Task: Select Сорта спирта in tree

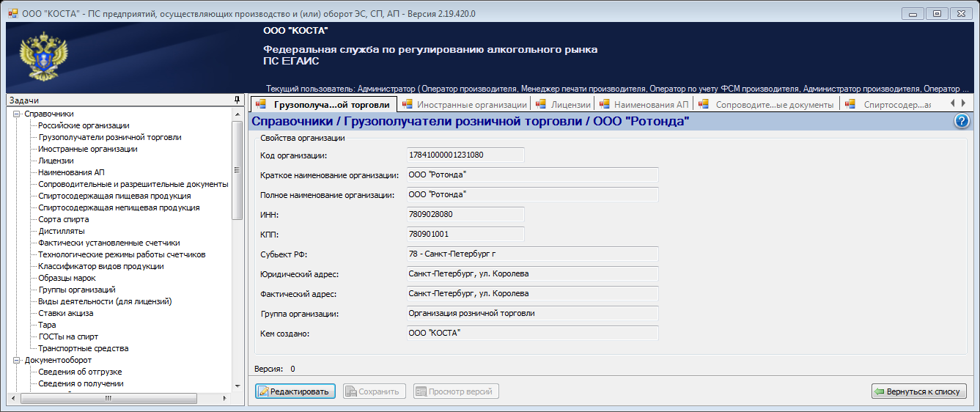Action: (64, 220)
